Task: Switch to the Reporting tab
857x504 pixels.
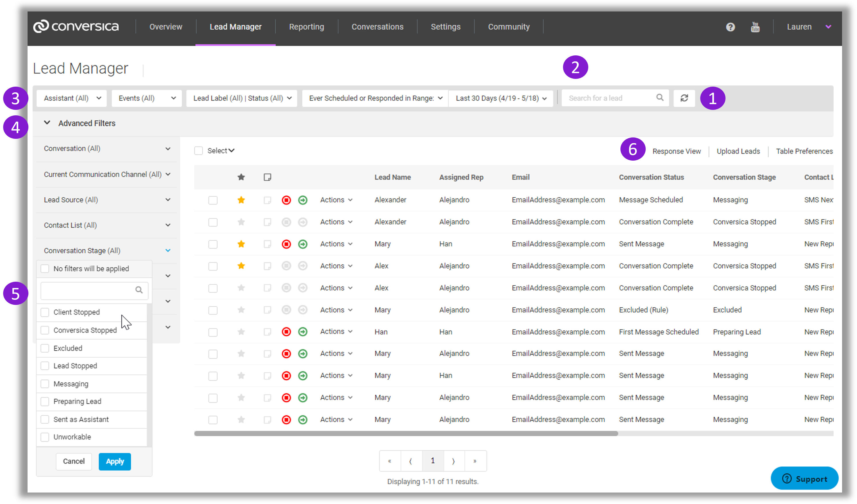Action: 306,27
